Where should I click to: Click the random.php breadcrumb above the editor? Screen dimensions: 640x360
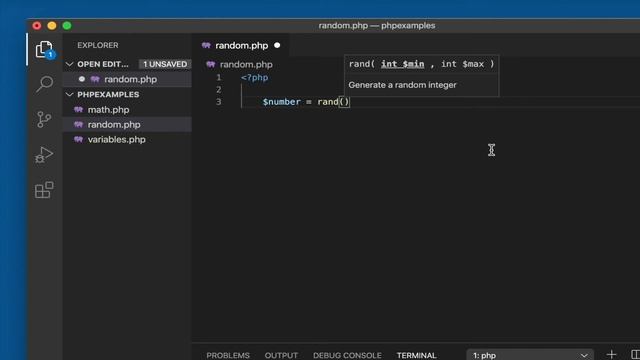(x=246, y=64)
